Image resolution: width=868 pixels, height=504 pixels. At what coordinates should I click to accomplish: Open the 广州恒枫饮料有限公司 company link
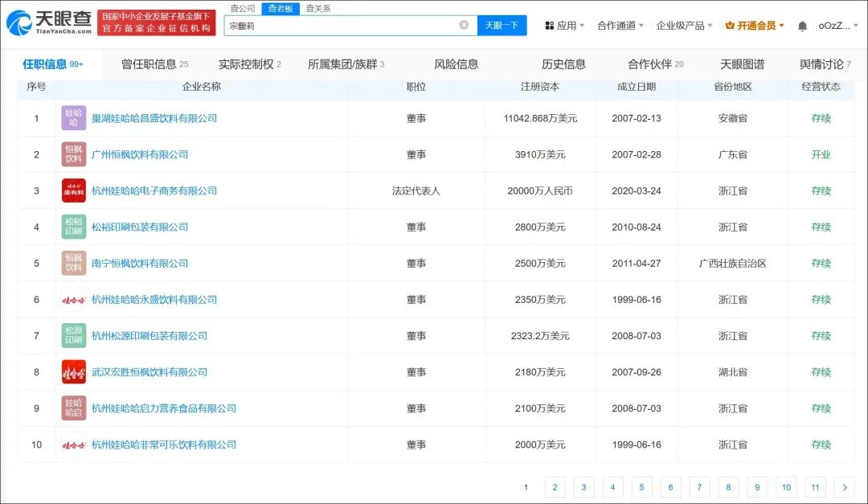click(x=140, y=154)
